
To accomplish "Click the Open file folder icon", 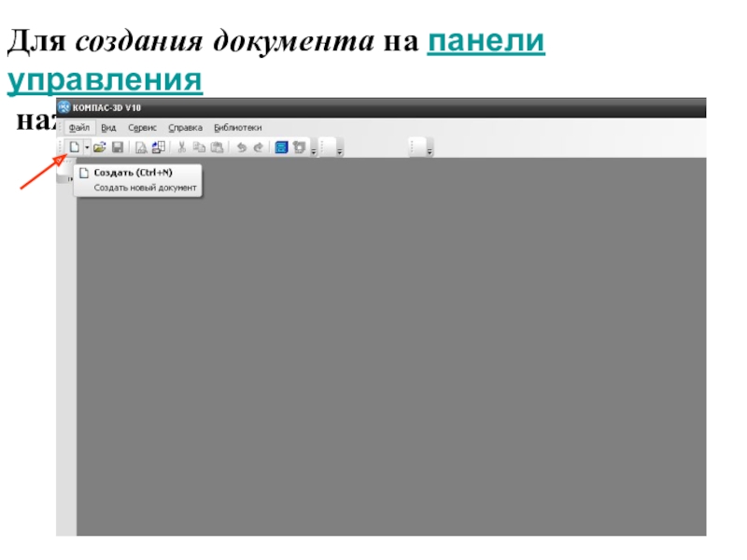I will point(100,147).
